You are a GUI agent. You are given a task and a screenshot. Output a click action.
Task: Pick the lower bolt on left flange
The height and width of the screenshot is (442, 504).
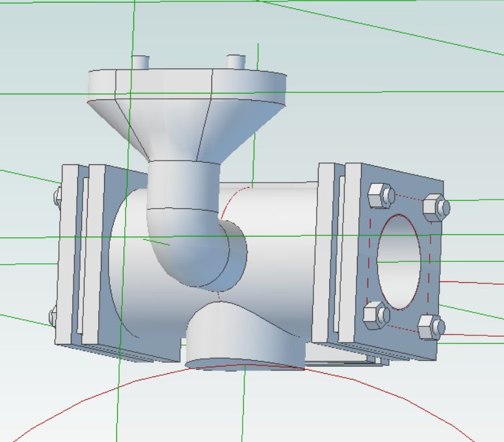[x=53, y=317]
